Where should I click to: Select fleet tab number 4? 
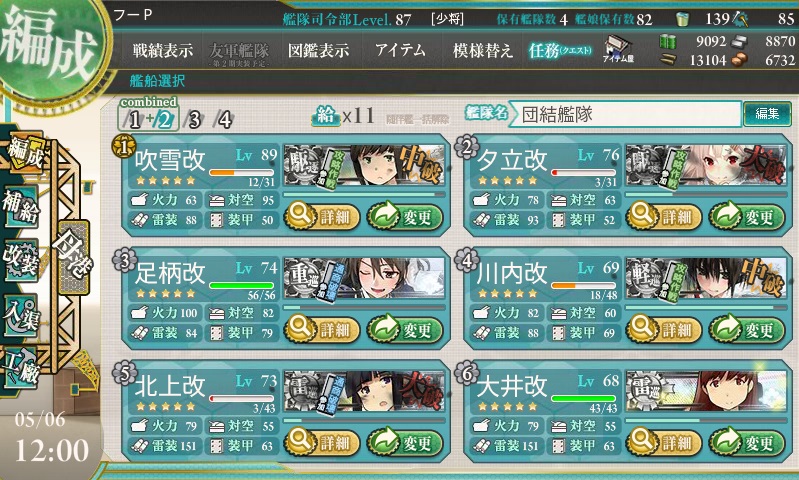(x=224, y=119)
